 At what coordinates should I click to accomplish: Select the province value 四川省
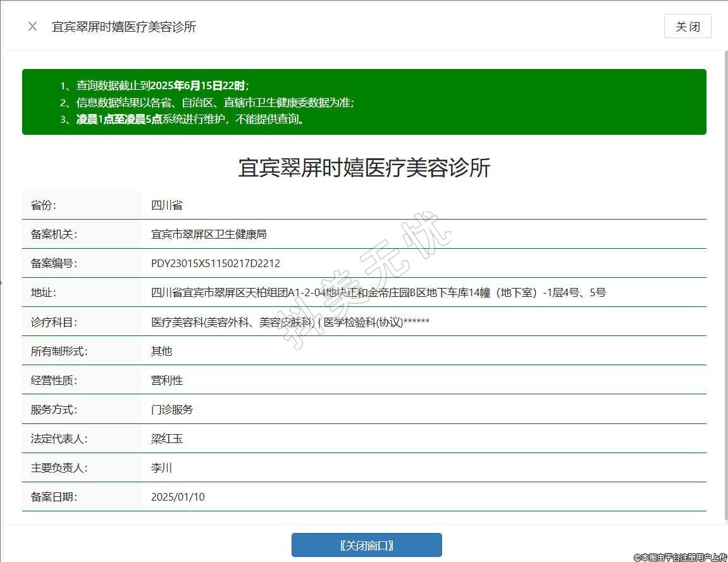167,205
